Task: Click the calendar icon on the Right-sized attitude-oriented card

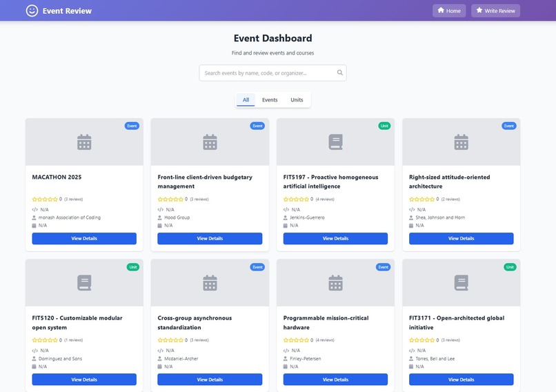Action: click(x=461, y=142)
